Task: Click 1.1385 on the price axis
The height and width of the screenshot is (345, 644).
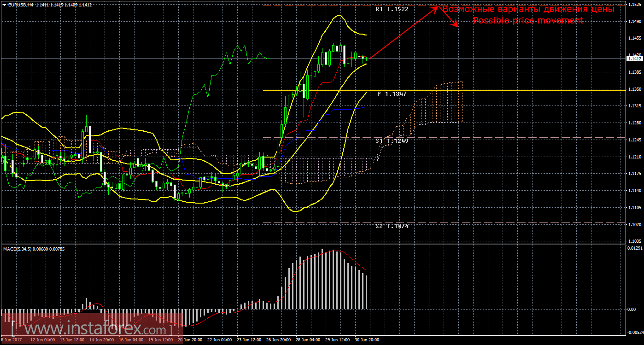Action: (635, 72)
